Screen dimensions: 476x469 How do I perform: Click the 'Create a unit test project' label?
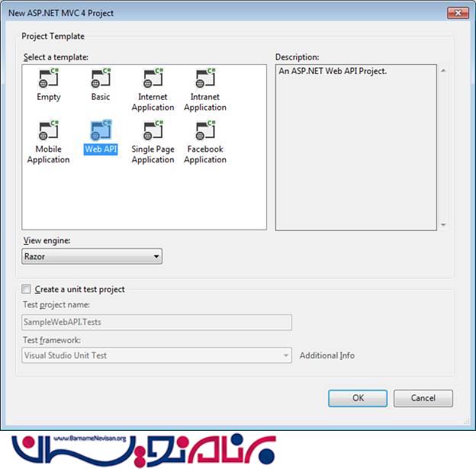pyautogui.click(x=79, y=289)
